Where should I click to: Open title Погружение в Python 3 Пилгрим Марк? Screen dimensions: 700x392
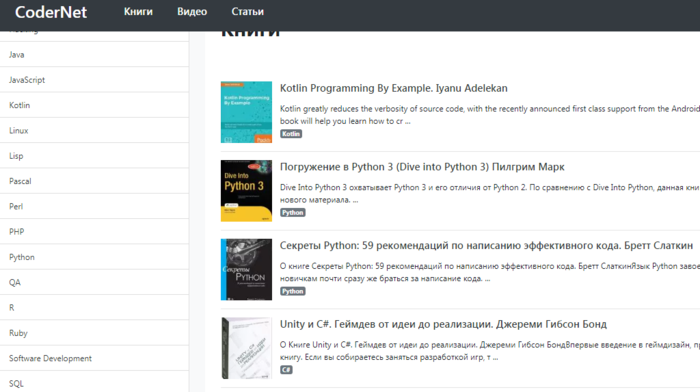[x=422, y=167]
